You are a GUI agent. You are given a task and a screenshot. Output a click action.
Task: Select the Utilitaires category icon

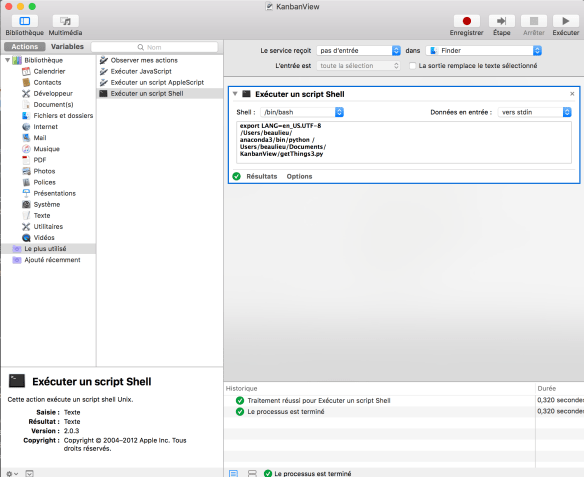pyautogui.click(x=26, y=226)
